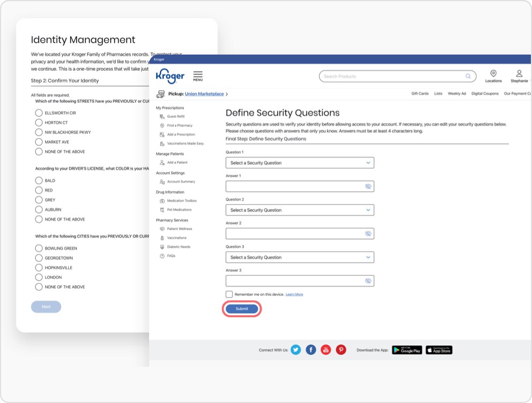Submit the security questions form

click(x=242, y=309)
